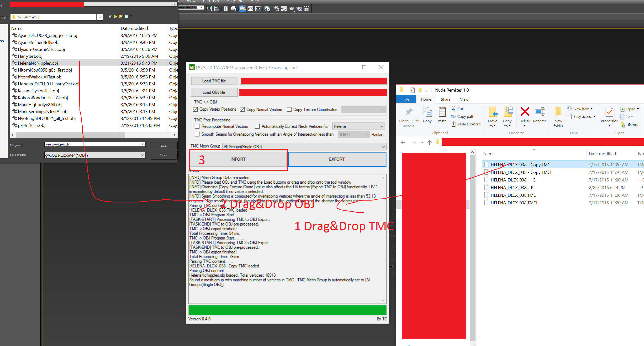Expand the Helena character dropdown

point(381,126)
